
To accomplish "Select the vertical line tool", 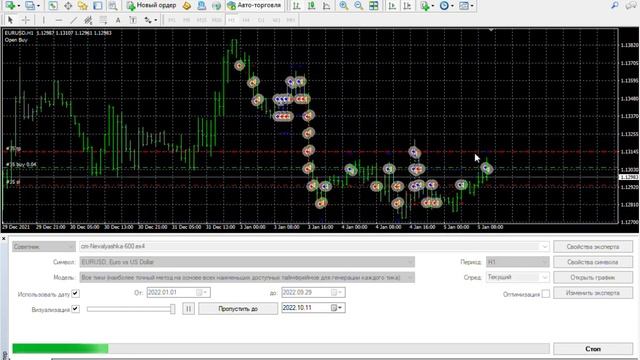I will pos(44,20).
